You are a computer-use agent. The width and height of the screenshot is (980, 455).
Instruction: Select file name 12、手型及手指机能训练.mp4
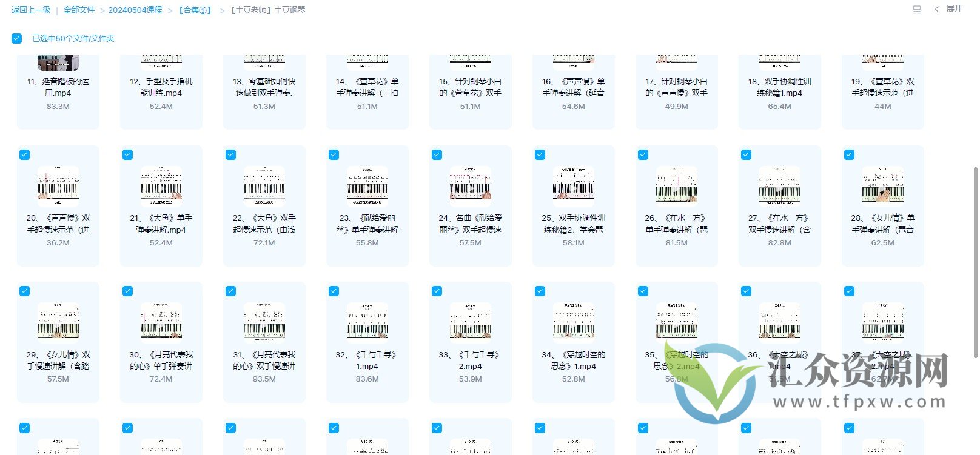click(x=161, y=87)
